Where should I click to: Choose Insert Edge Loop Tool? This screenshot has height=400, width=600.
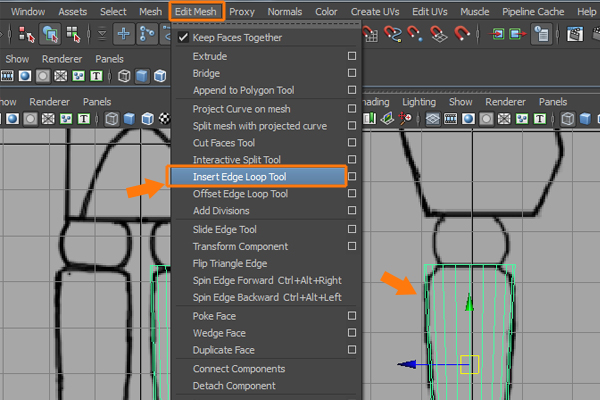241,177
